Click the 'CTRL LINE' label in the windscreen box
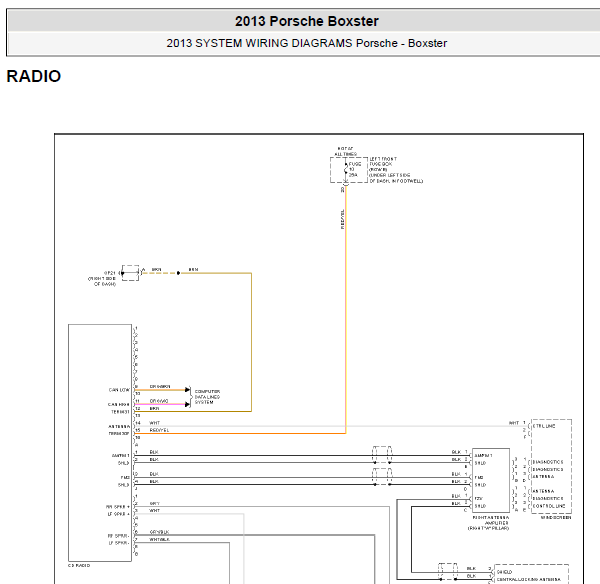The width and height of the screenshot is (600, 584). (544, 426)
